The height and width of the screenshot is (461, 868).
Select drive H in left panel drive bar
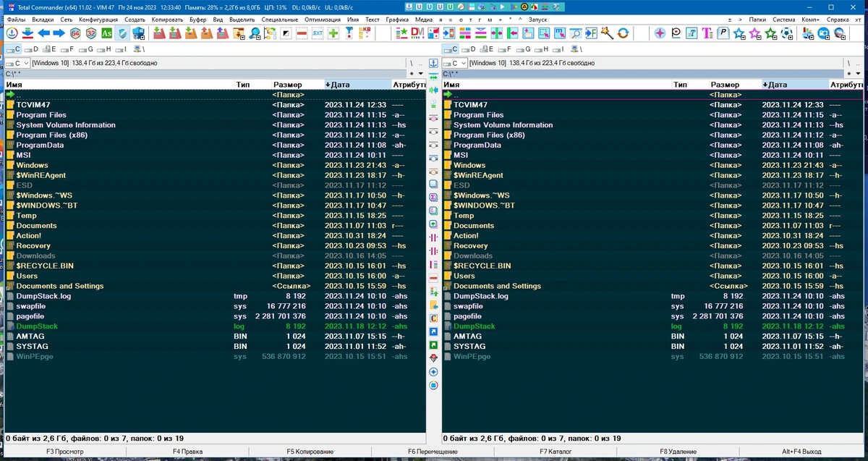pyautogui.click(x=103, y=49)
